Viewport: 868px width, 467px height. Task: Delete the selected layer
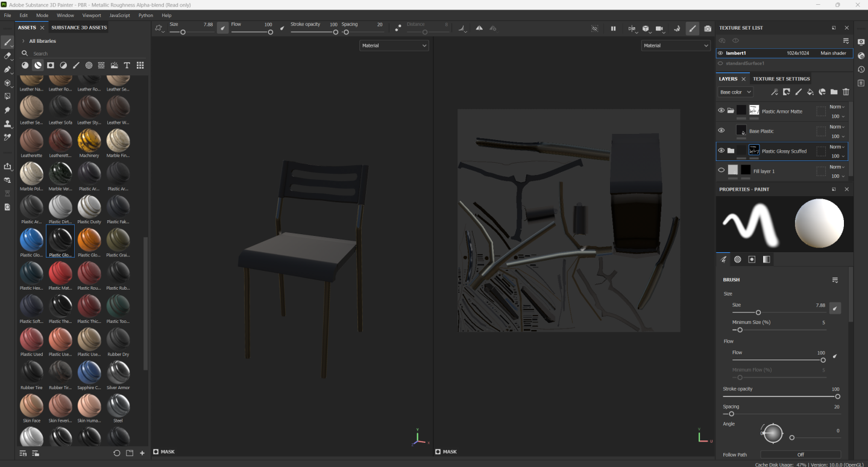[x=846, y=92]
